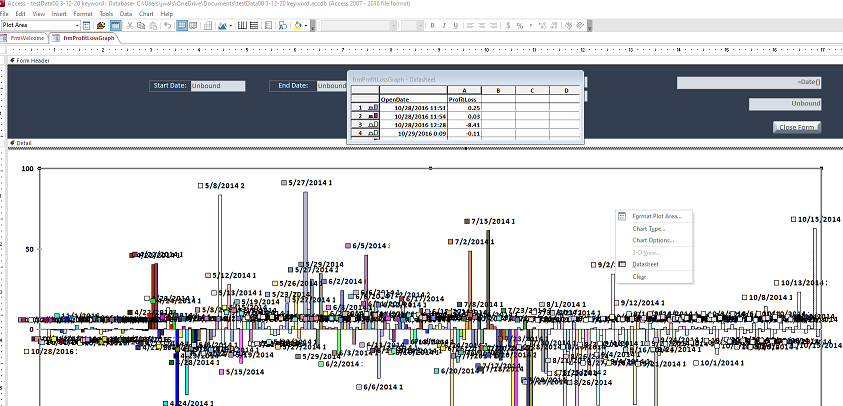
Task: Click the Close Form button
Action: point(797,127)
